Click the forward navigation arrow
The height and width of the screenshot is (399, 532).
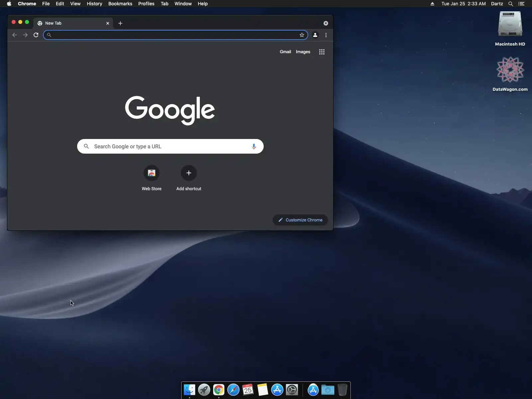pos(25,35)
